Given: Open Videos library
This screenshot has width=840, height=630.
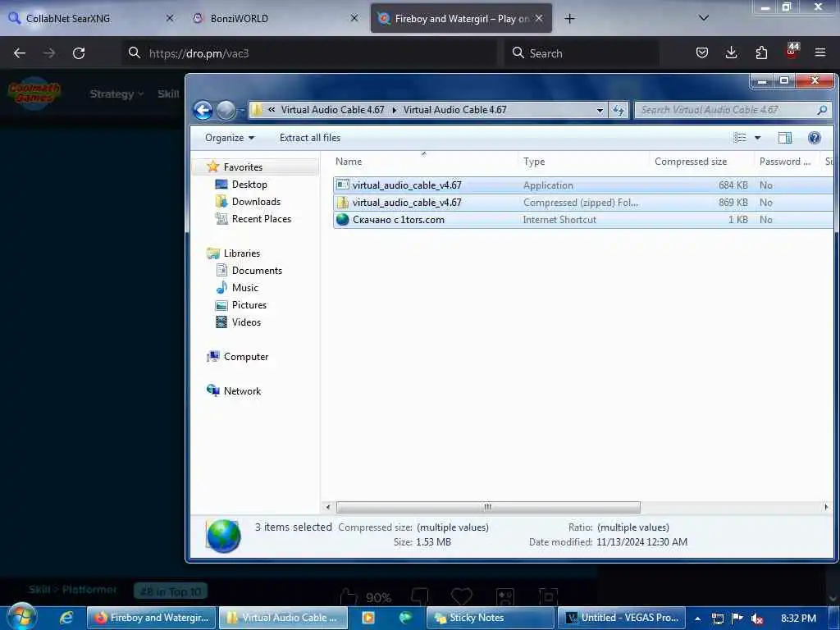Looking at the screenshot, I should point(246,322).
